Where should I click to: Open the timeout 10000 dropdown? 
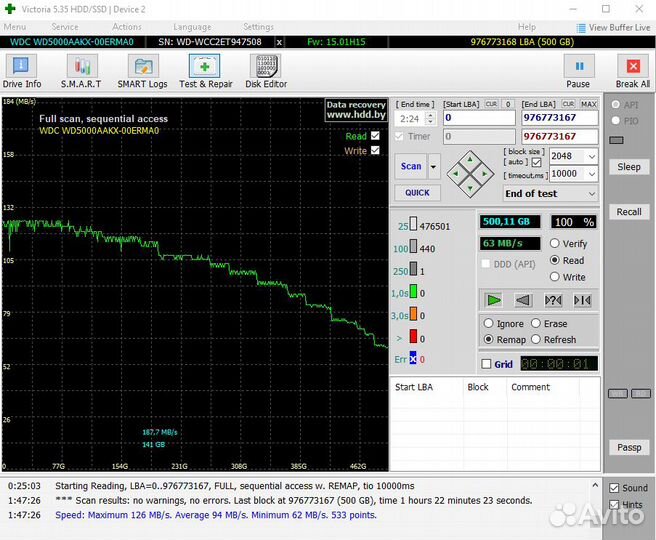tap(591, 174)
